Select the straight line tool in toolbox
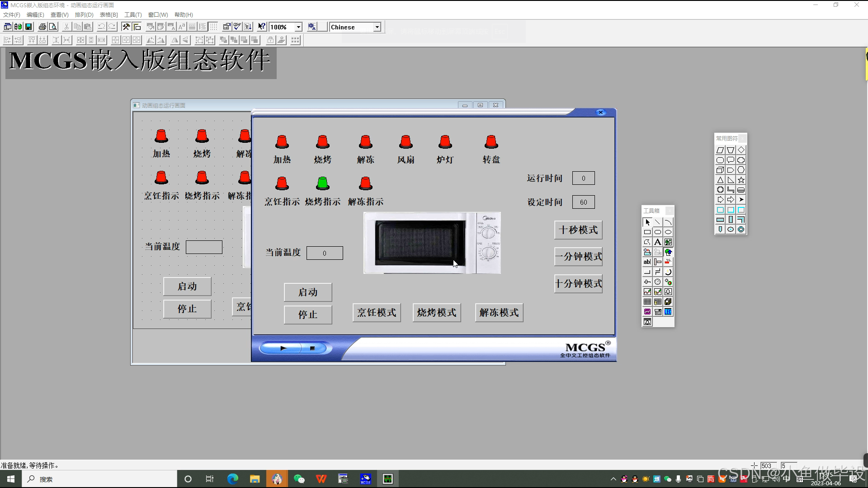 pos(658,222)
